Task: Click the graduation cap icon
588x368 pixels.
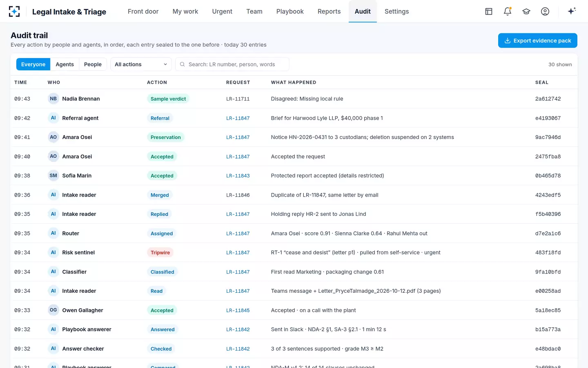Action: click(x=526, y=11)
